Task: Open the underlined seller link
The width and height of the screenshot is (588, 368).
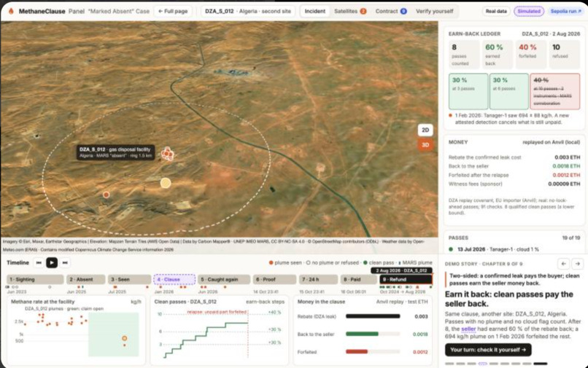Action: coord(468,329)
